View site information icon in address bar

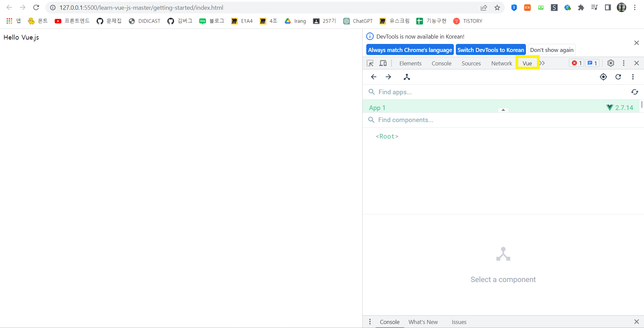53,7
